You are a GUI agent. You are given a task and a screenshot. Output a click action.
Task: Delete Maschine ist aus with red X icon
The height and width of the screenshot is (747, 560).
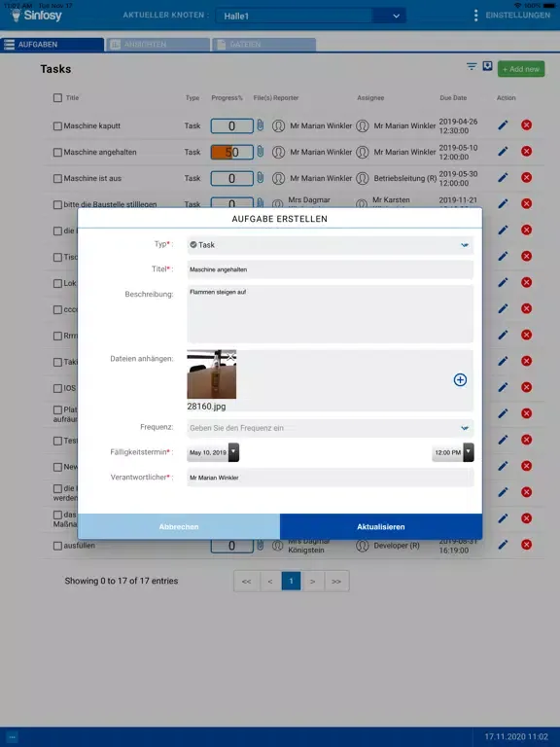pyautogui.click(x=526, y=178)
